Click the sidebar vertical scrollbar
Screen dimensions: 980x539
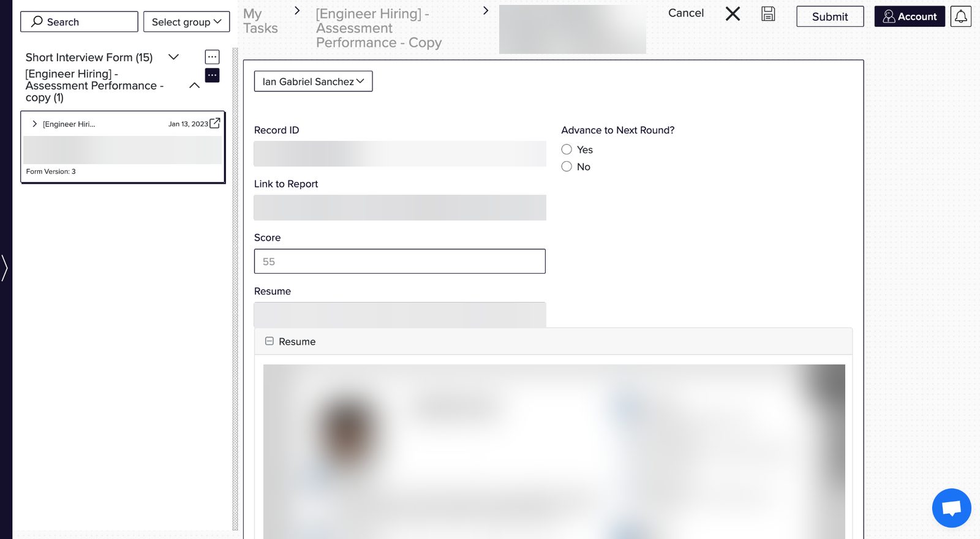235,288
